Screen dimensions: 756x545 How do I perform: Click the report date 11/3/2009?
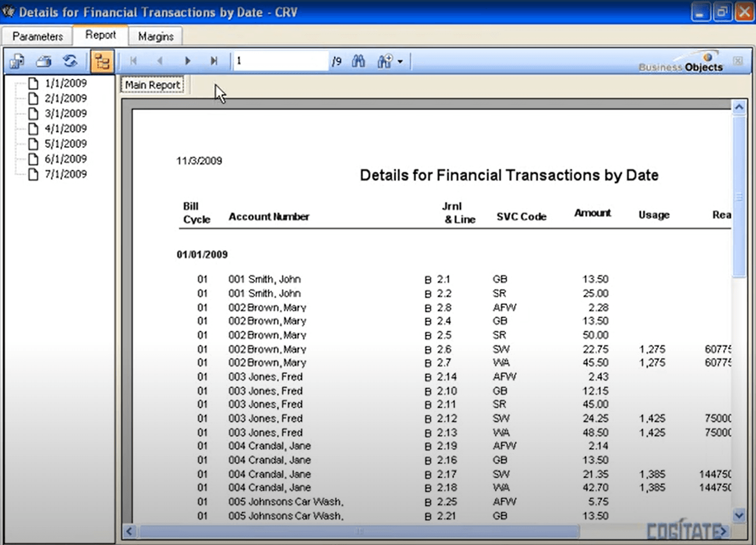click(x=199, y=161)
